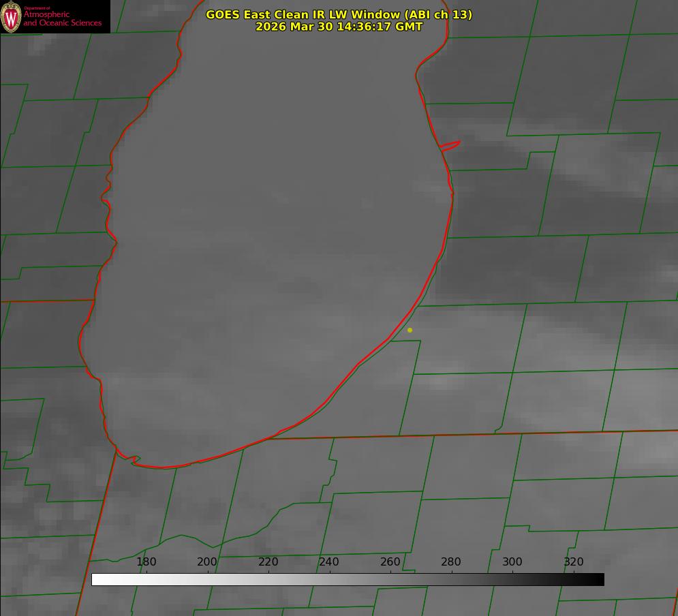Click the yellow dot marker near the lakeshore
The image size is (678, 616).
[x=410, y=330]
